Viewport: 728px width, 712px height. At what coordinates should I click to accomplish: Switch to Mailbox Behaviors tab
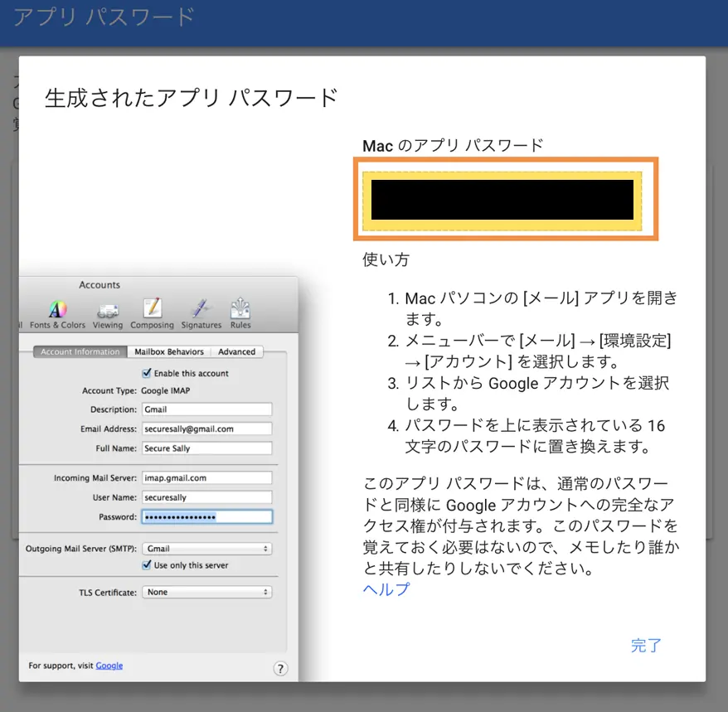click(169, 351)
